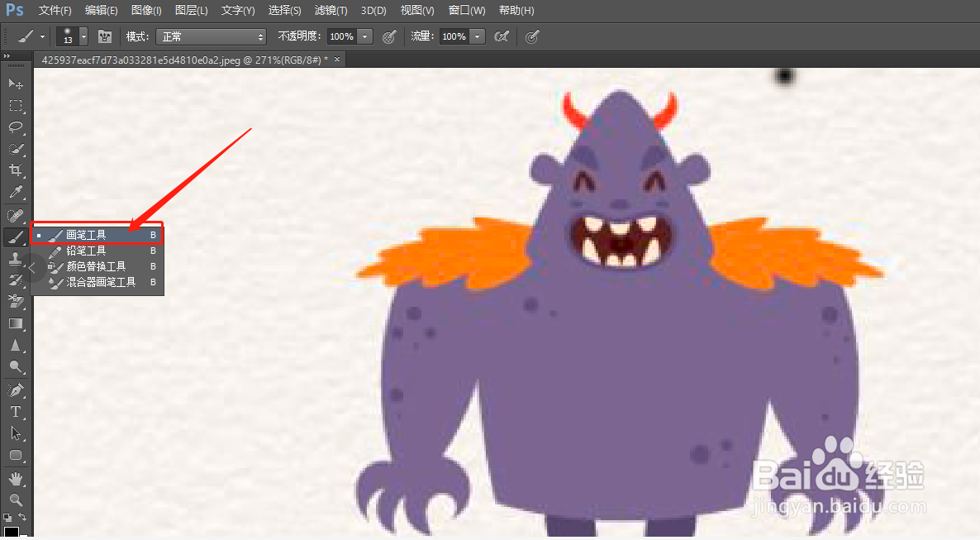Select the Horizontal Type tool

pos(16,412)
